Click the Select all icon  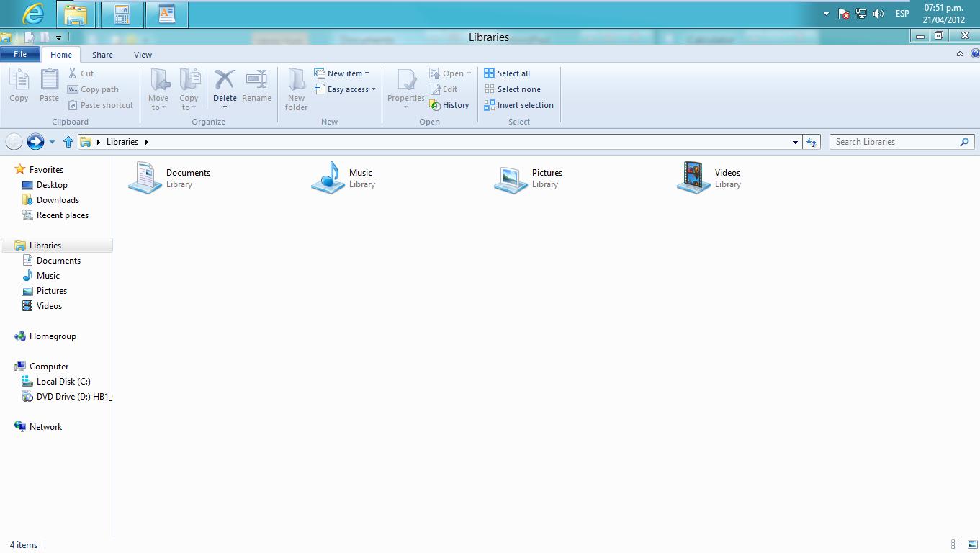490,73
